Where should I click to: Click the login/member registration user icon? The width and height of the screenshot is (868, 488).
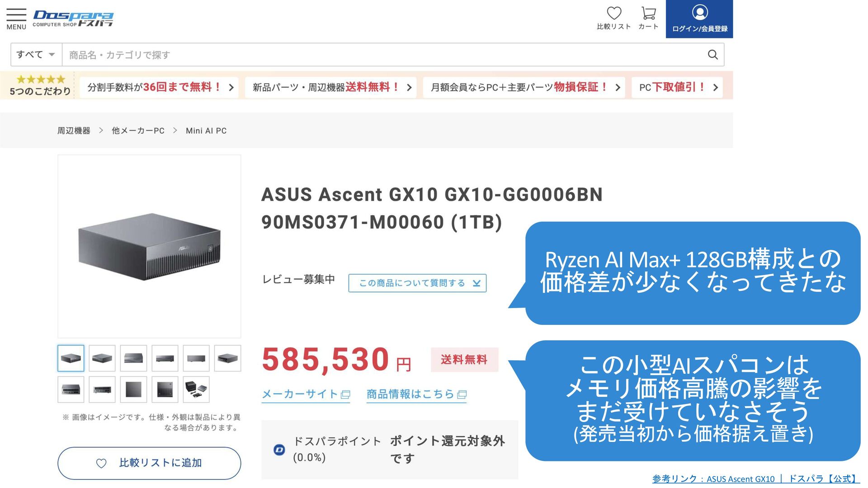699,13
